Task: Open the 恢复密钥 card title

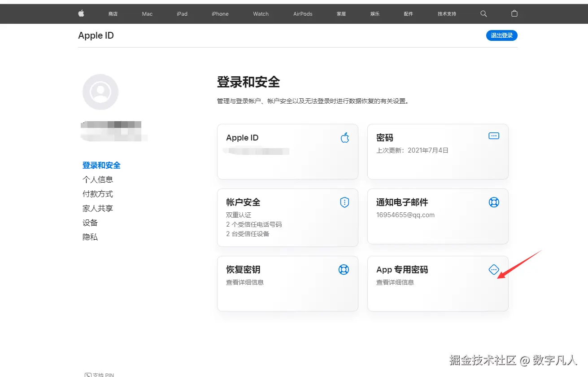Action: pos(243,270)
